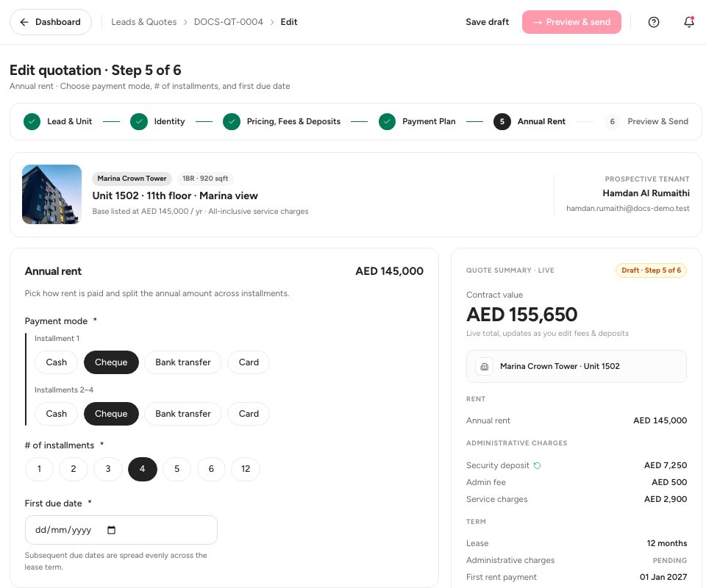Select Cheque for Installment 1

[x=111, y=362]
